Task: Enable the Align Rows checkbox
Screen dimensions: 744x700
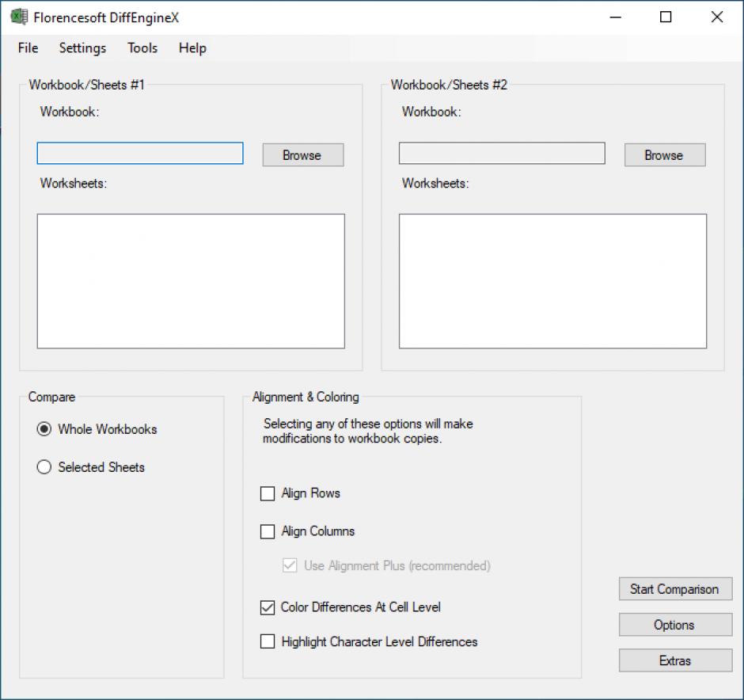Action: coord(268,493)
